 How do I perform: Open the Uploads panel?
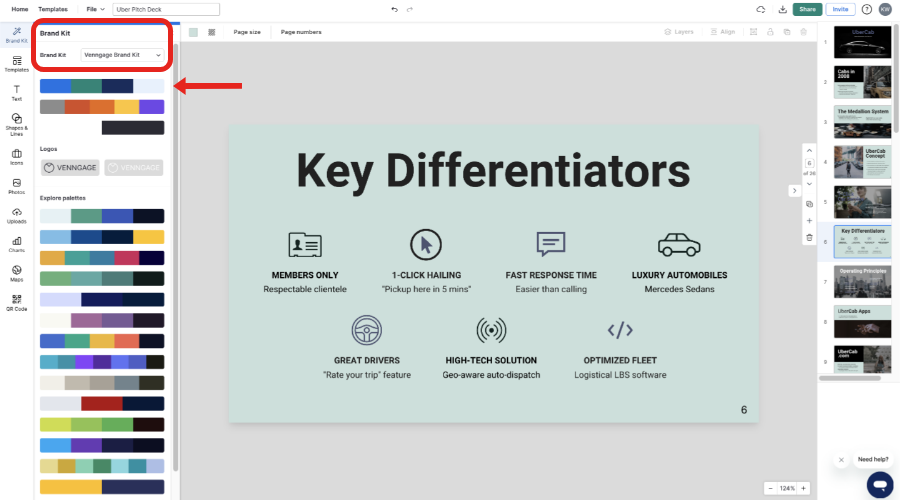pos(17,215)
